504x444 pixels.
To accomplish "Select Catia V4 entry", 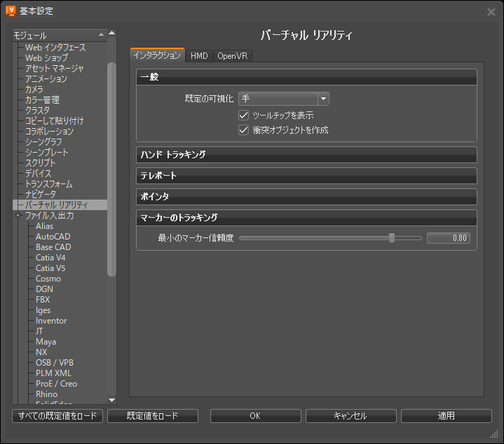I will click(50, 258).
